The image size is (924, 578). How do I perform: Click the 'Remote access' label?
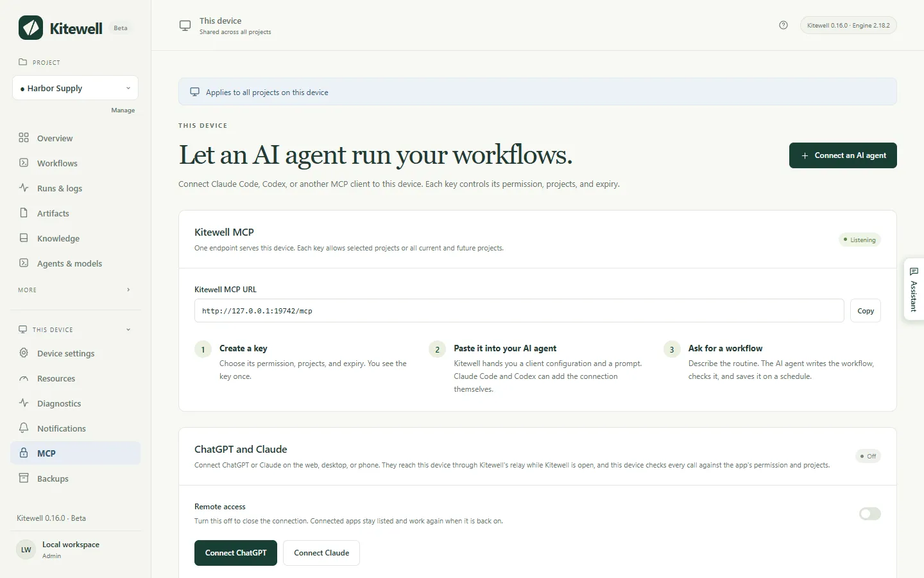(220, 507)
